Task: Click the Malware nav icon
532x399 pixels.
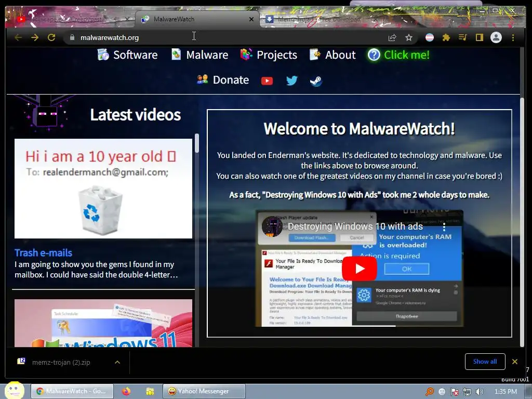Action: coord(176,54)
